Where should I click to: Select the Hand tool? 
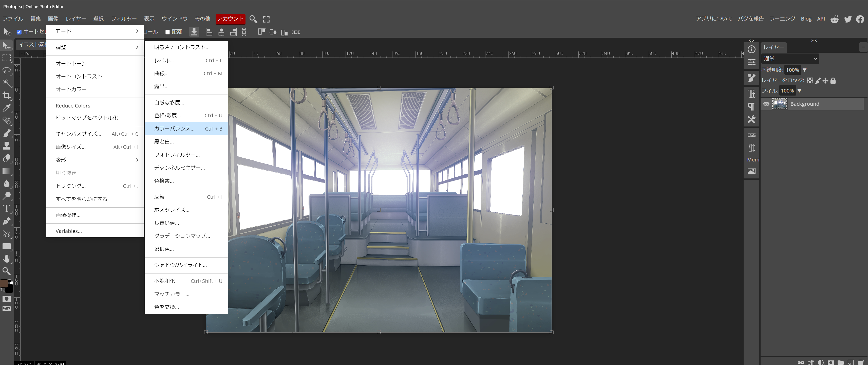(x=6, y=259)
